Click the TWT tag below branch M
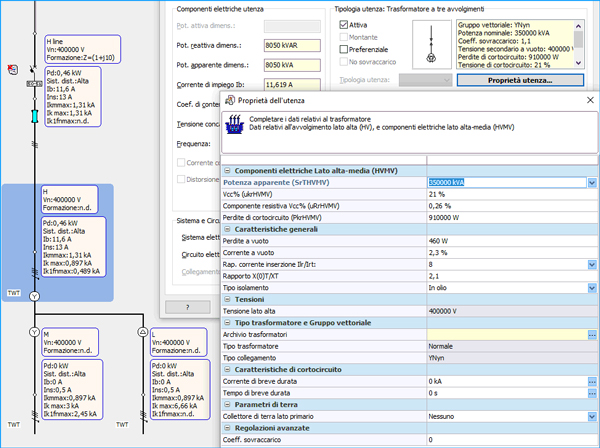Screen dimensions: 600x448 click(x=14, y=425)
